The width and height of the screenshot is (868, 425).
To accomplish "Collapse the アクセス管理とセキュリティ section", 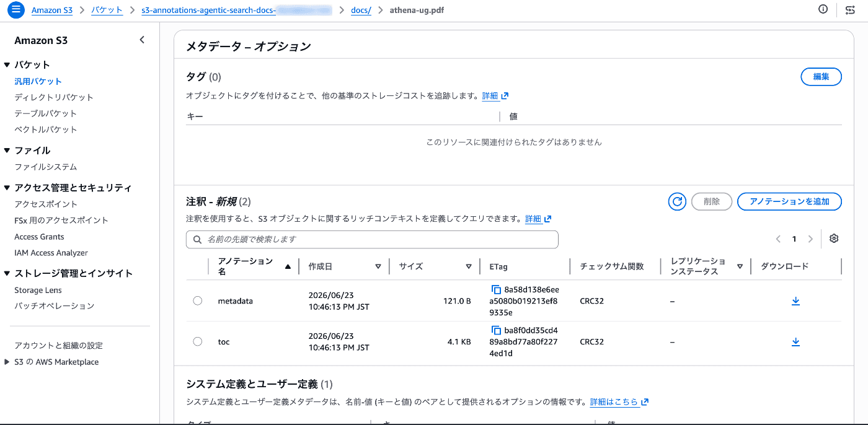I will pos(7,188).
